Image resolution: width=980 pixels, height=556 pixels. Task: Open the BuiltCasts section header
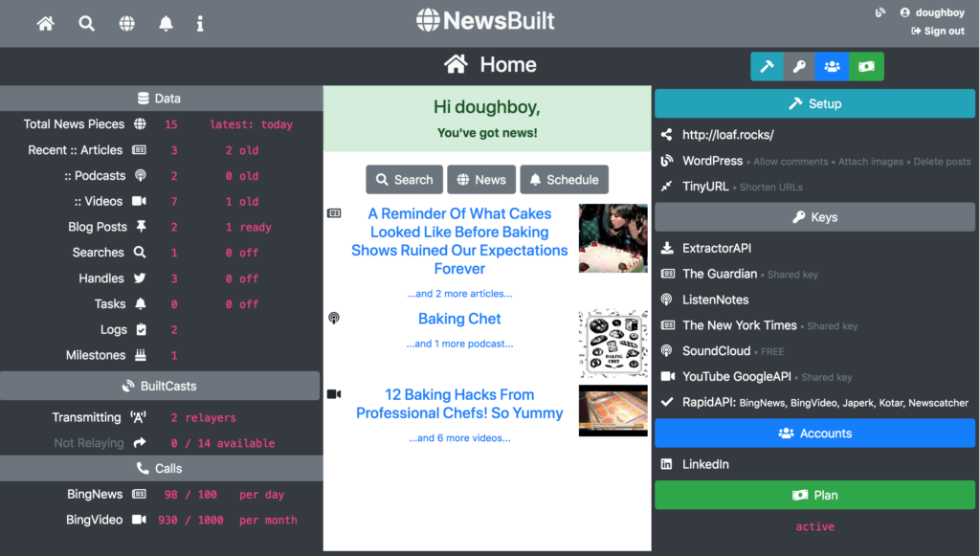160,386
